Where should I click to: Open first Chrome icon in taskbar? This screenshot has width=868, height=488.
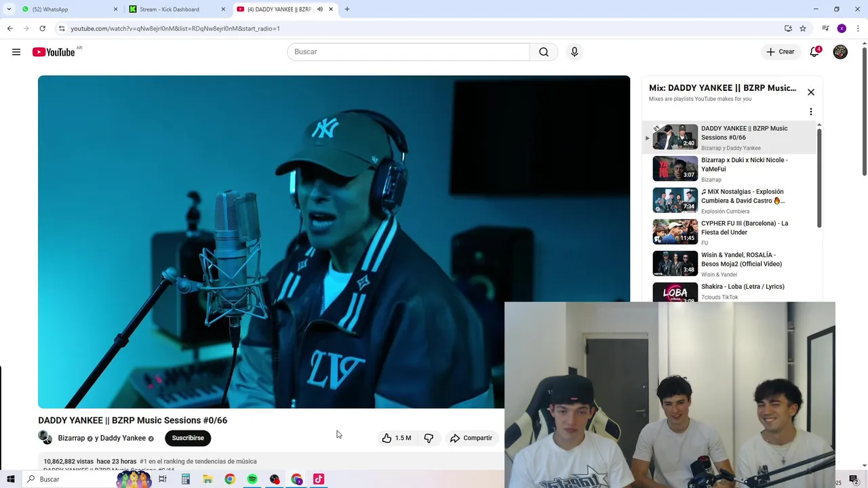[230, 479]
